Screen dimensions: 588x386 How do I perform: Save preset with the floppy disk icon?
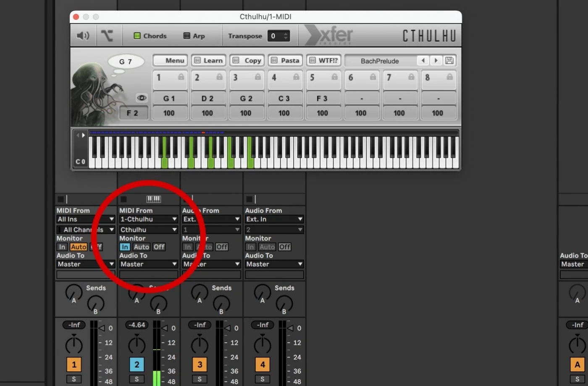[x=449, y=60]
